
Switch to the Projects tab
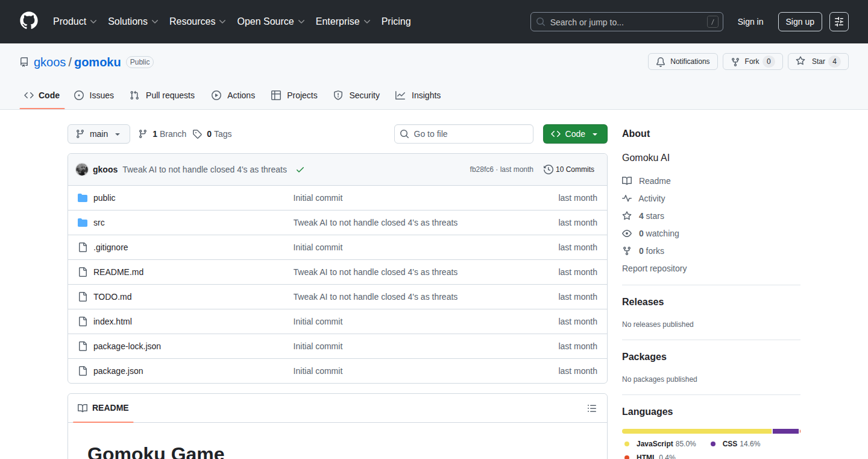(294, 95)
